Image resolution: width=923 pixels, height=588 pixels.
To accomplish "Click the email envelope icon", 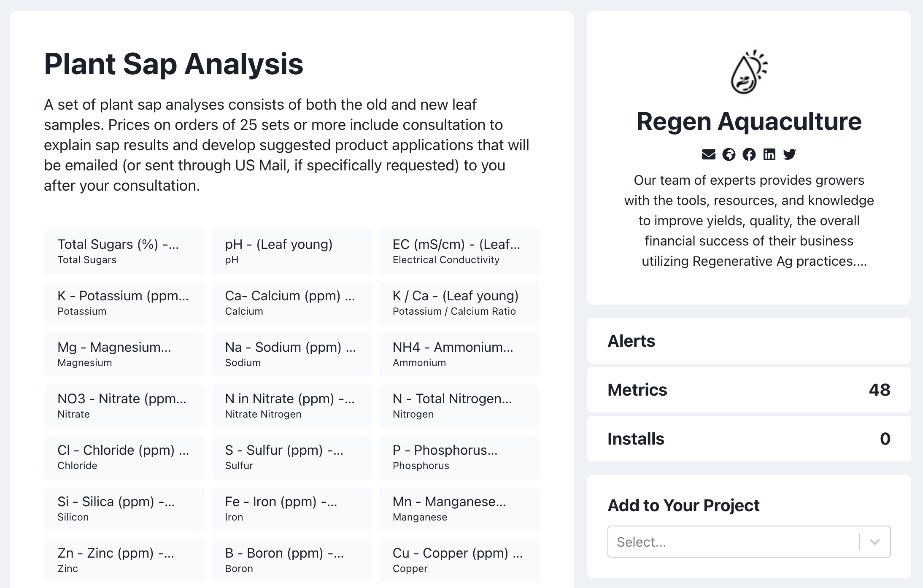I will pos(708,154).
